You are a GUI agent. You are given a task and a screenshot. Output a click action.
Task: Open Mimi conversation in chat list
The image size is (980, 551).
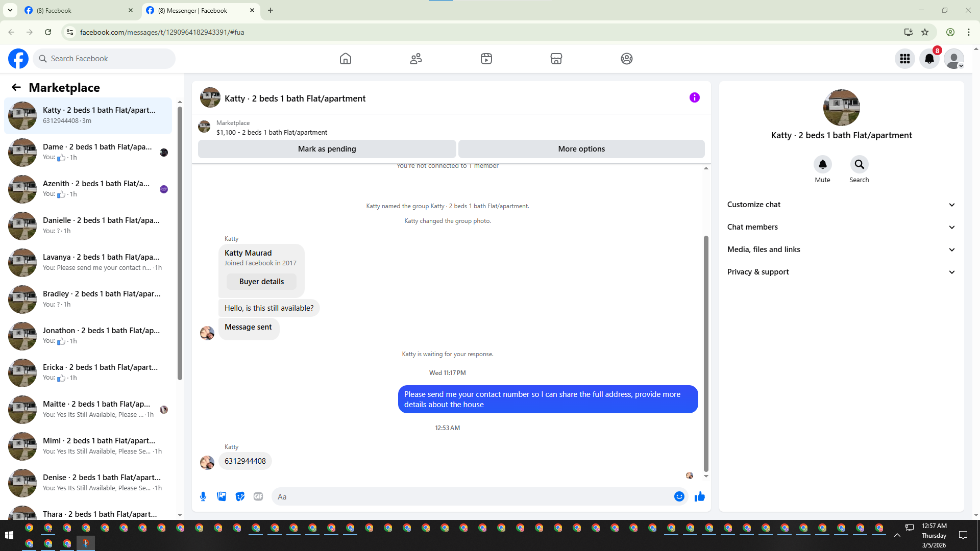coord(88,446)
